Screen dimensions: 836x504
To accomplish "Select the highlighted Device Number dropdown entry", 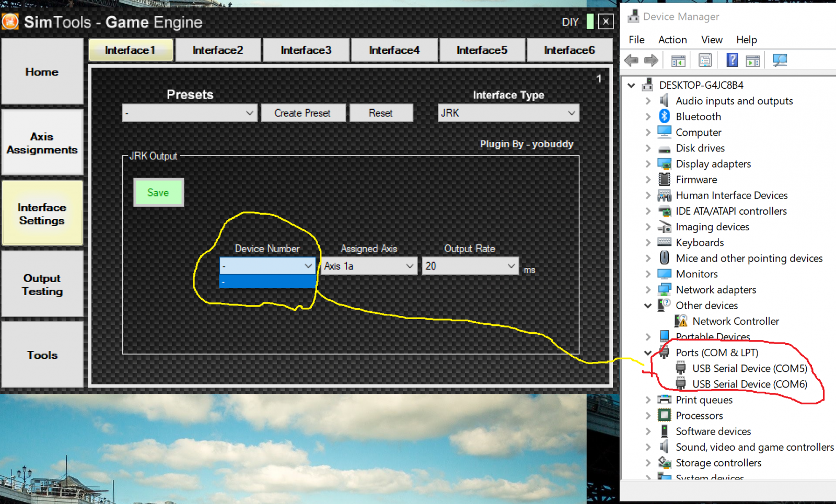I will tap(267, 282).
